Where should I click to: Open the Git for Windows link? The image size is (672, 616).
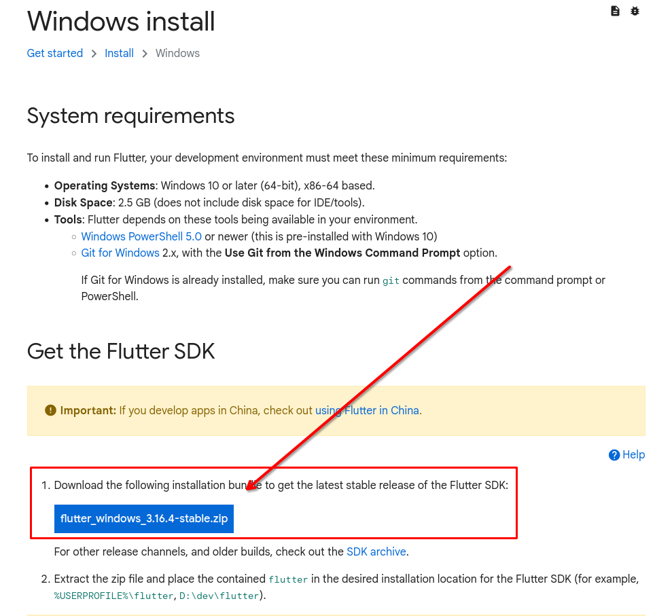120,253
